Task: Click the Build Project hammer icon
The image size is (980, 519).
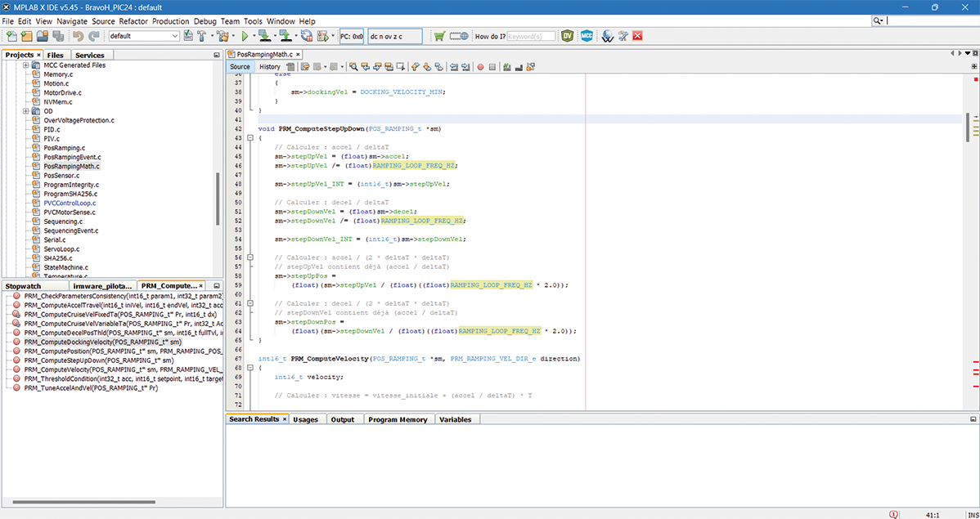Action: coord(202,36)
